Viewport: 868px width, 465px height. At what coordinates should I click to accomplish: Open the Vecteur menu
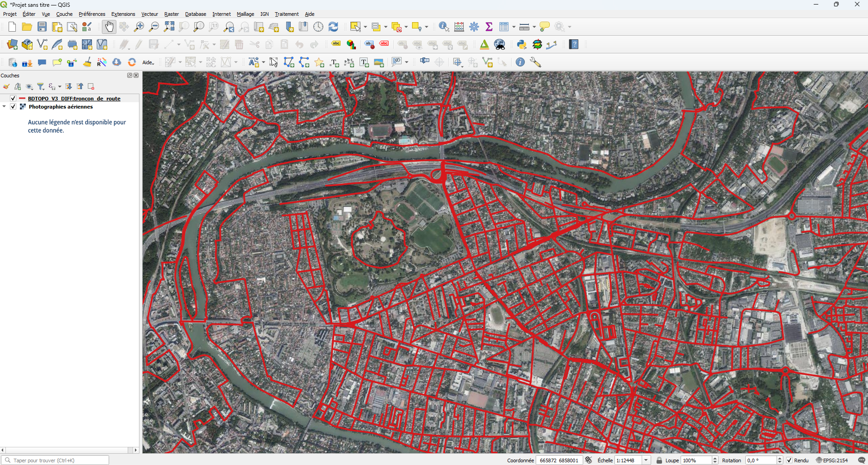tap(149, 14)
